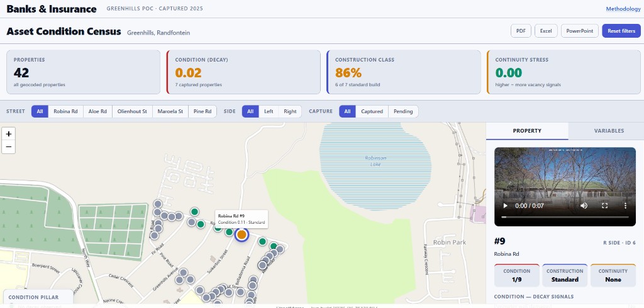The width and height of the screenshot is (644, 308).
Task: Open the Properties 42 summary card
Action: 84,72
